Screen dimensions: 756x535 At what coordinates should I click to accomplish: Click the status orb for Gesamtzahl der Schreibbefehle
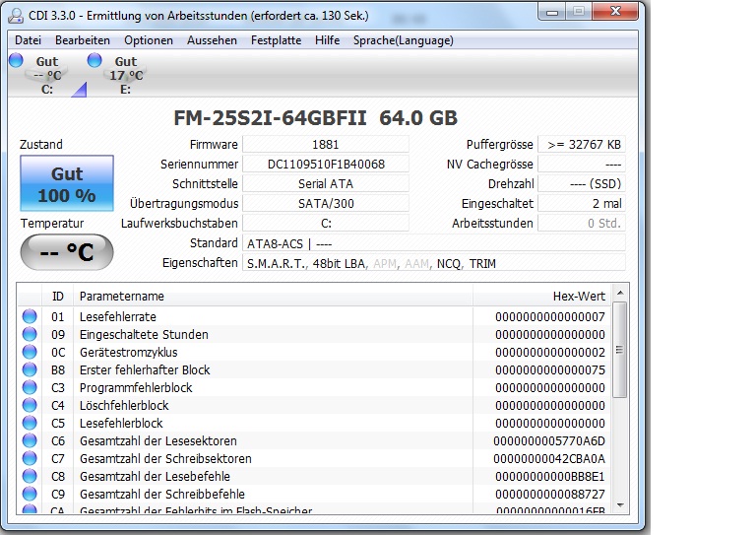(x=30, y=494)
